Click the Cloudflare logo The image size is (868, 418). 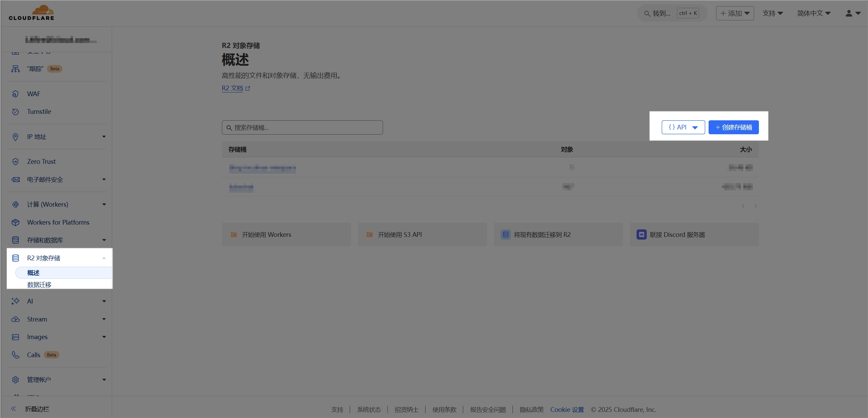pos(31,13)
